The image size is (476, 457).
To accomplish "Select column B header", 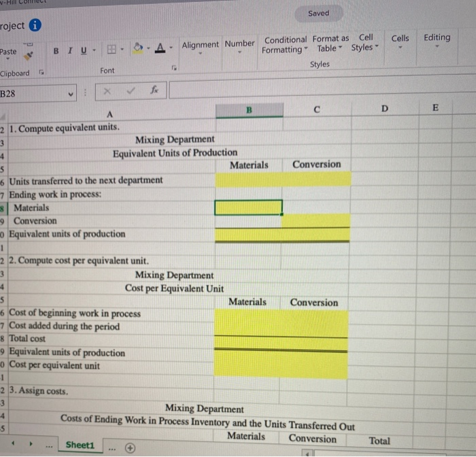I will (250, 110).
